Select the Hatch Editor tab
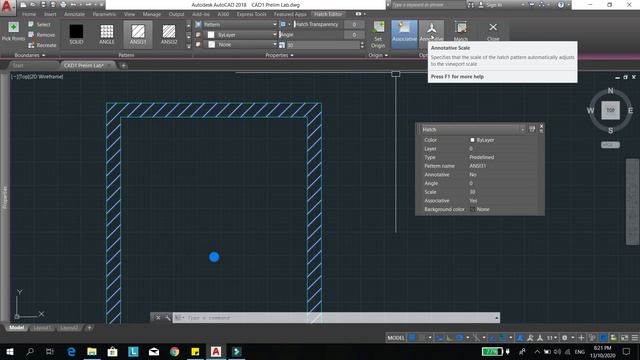 pos(328,14)
